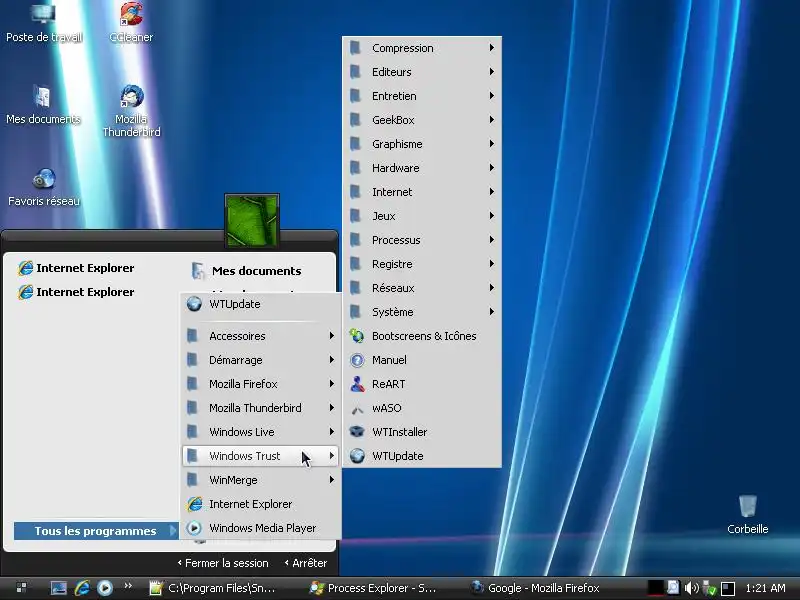This screenshot has height=600, width=800.
Task: Open the Système submenu arrow
Action: [491, 312]
